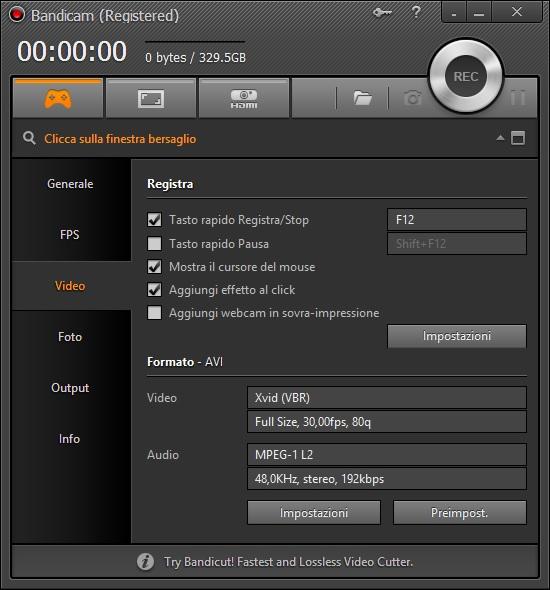Screen dimensions: 550x590
Task: Open the Foto settings tab
Action: [70, 337]
